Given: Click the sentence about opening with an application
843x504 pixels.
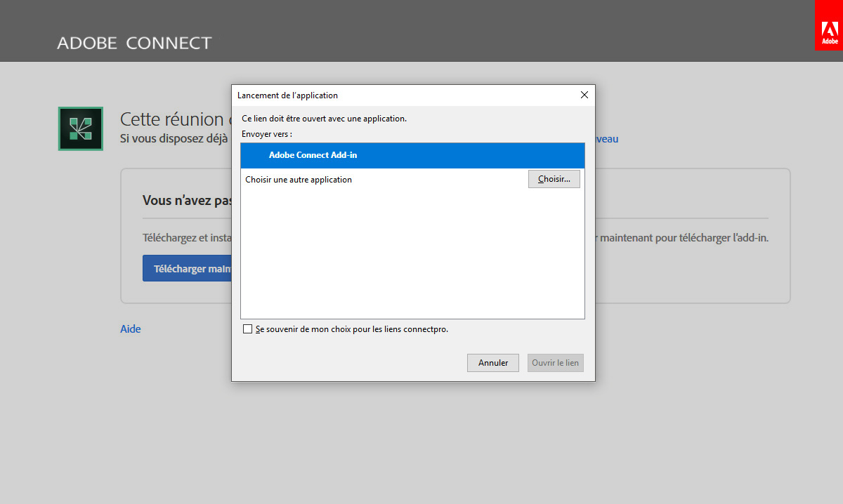Looking at the screenshot, I should (x=325, y=119).
